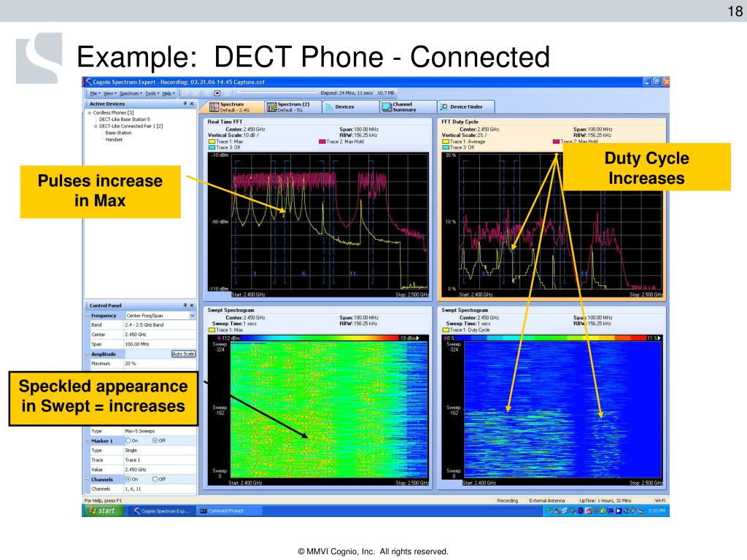Select DECT-Like Base Station 5 tree item
The image size is (747, 560).
click(124, 120)
